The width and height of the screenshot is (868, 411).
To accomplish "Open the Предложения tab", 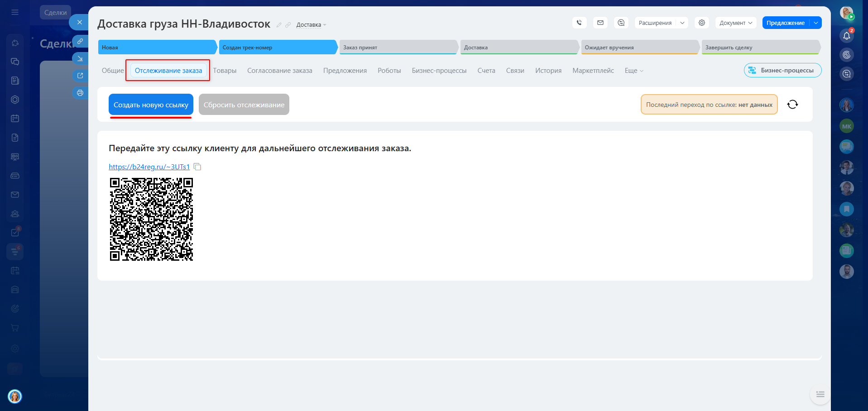I will (345, 71).
